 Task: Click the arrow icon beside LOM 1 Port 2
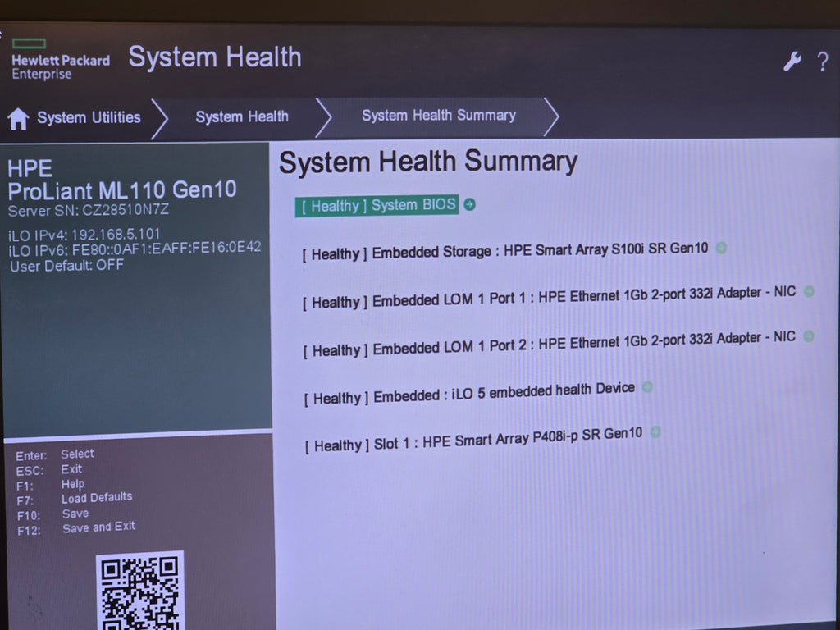809,336
